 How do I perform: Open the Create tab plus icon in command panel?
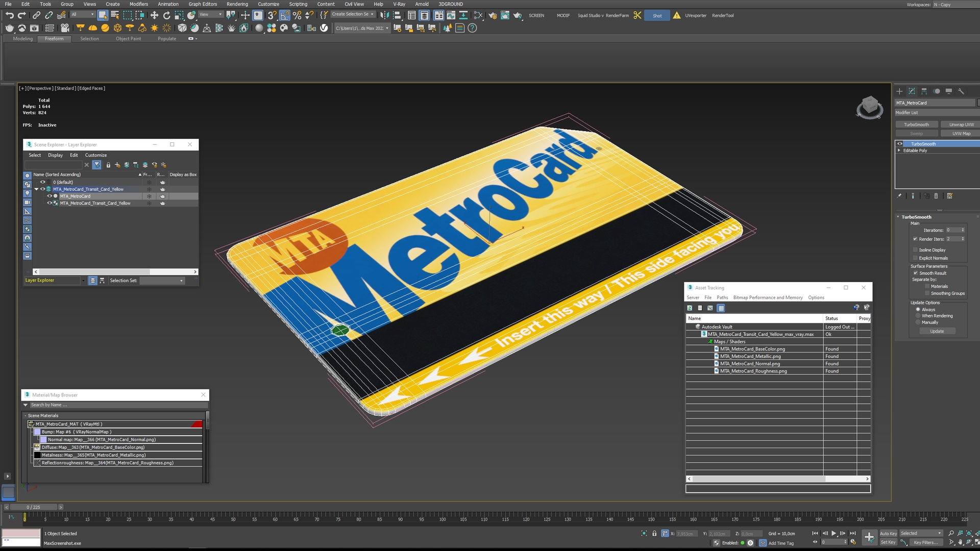coord(899,91)
